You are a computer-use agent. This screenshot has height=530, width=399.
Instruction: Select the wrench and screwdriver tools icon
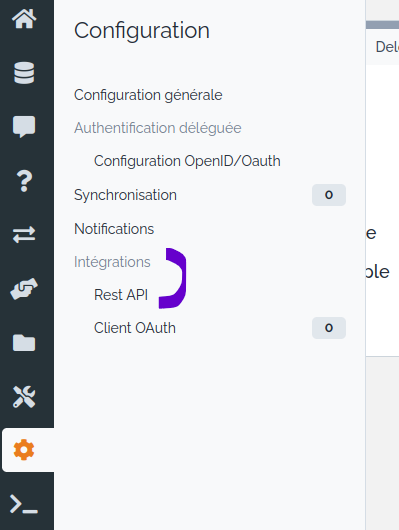24,396
